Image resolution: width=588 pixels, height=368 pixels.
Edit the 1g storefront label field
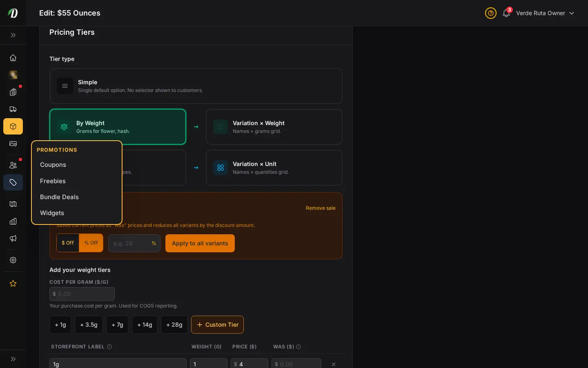(x=118, y=364)
